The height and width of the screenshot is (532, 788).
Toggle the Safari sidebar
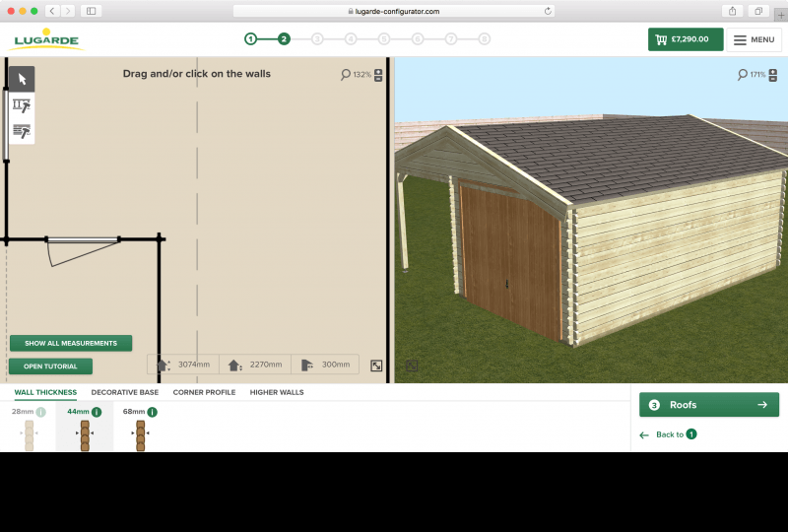(x=91, y=11)
